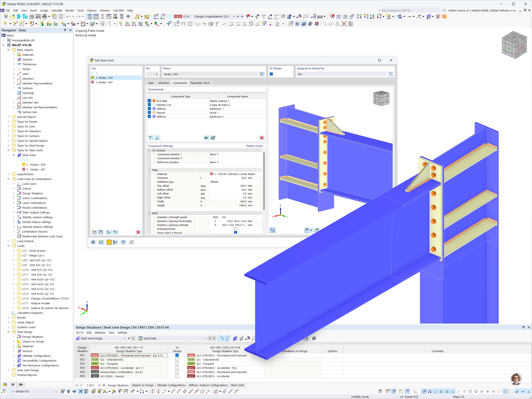Viewport: 532px width, 399px height.
Task: Check the To Design checkbox for DS2
Action: pos(177,360)
